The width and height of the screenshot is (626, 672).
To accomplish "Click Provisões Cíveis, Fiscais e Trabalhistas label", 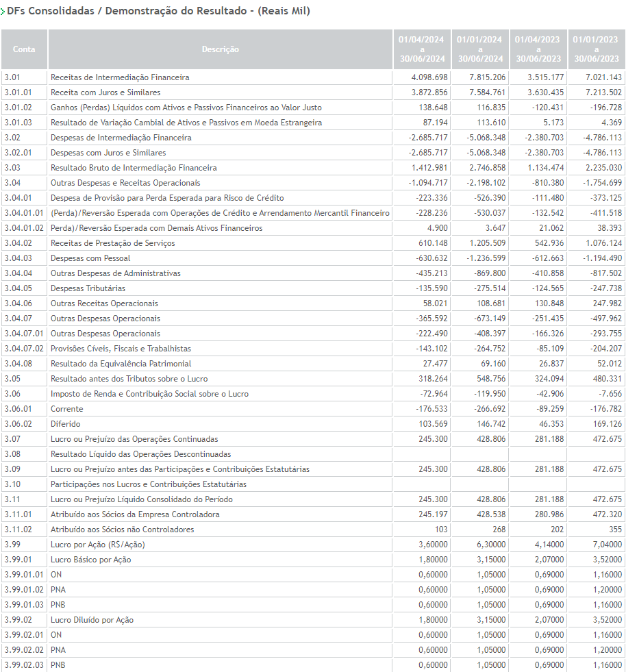I will point(121,349).
